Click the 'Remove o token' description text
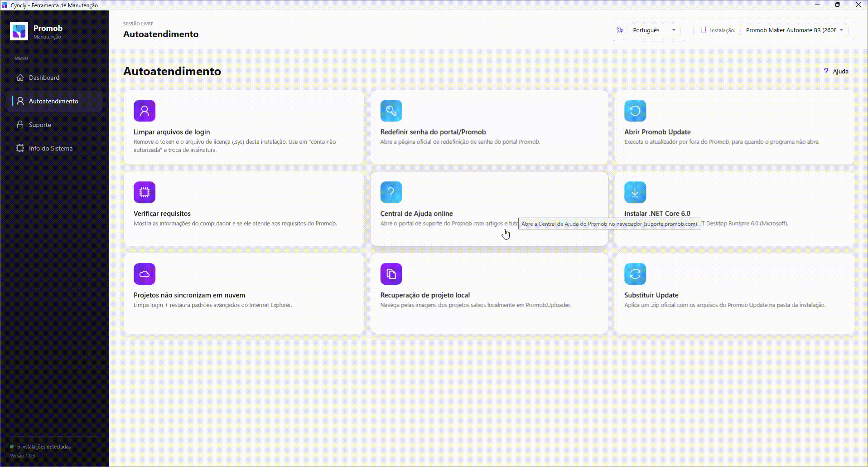868x467 pixels. pos(235,146)
